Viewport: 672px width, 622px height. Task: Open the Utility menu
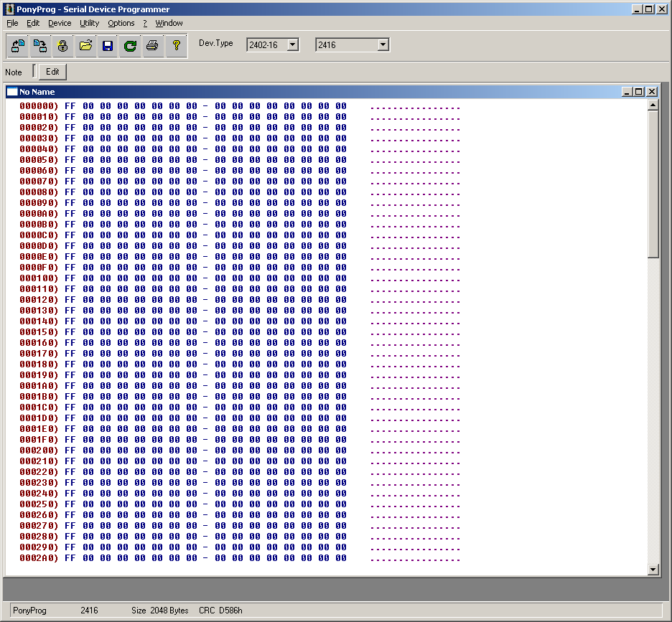[x=90, y=23]
